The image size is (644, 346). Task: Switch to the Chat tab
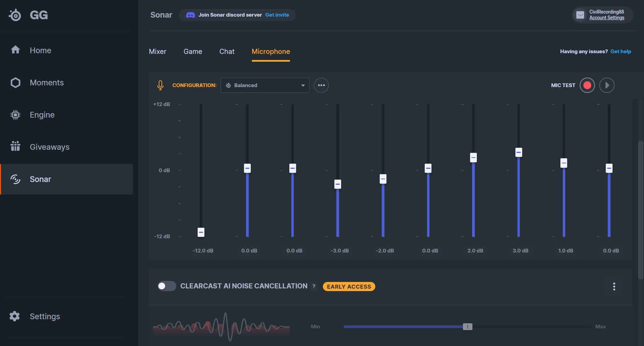[x=227, y=52]
